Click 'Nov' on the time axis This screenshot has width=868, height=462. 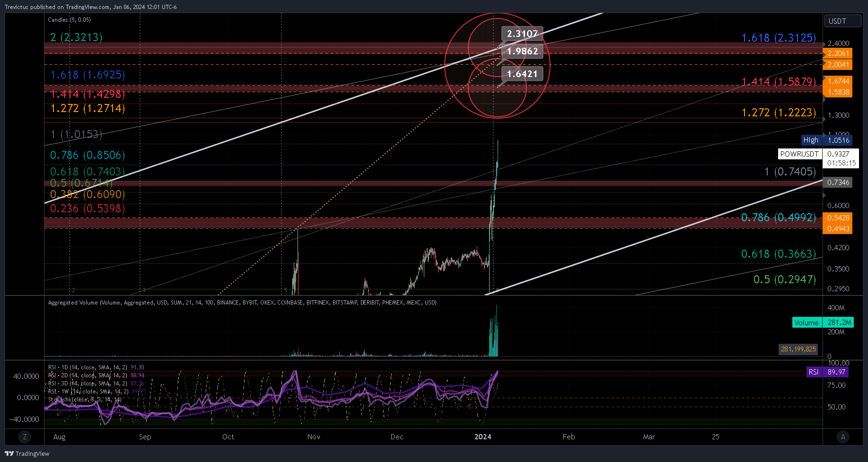pos(314,437)
